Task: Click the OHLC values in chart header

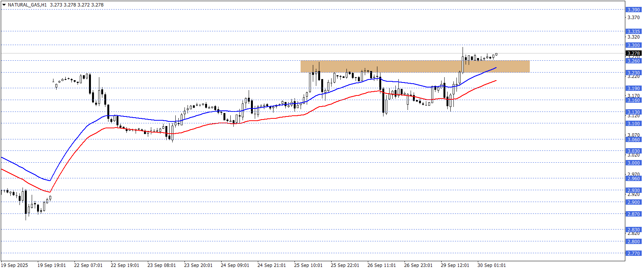Action: coord(77,5)
